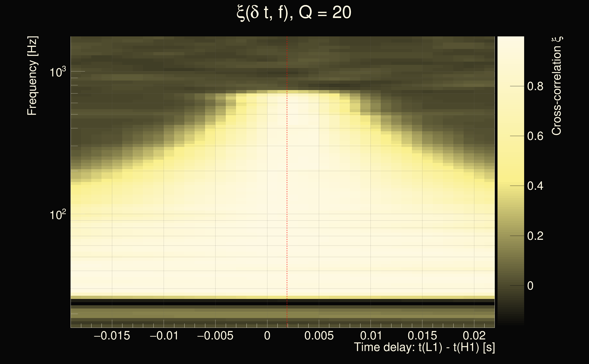589x364 pixels.
Task: Click the 0.6 tick label on the colorbar
Action: pos(535,136)
